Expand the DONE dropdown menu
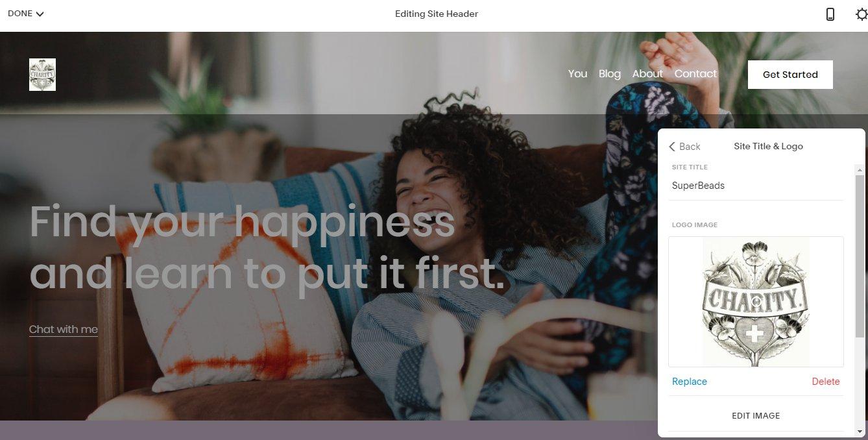Screen dimensions: 868x440 (x=26, y=14)
